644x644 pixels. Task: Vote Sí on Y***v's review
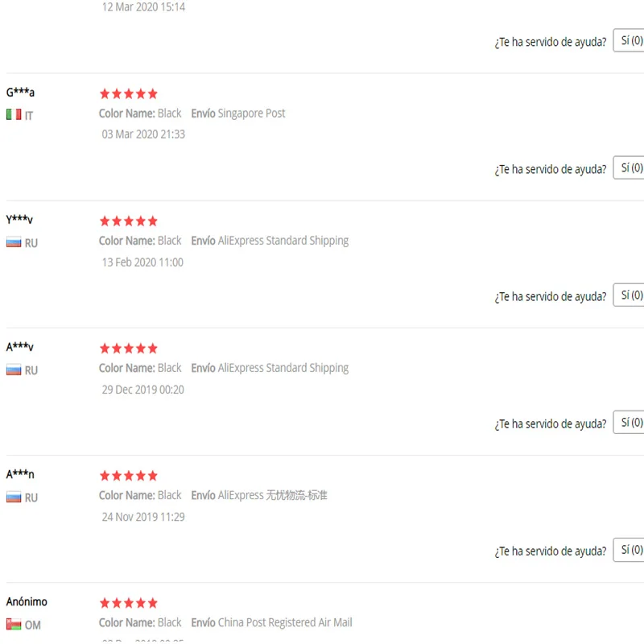click(x=630, y=295)
